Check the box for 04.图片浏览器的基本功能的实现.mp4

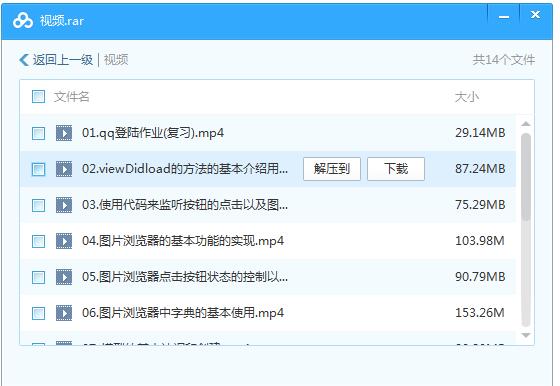coord(38,241)
